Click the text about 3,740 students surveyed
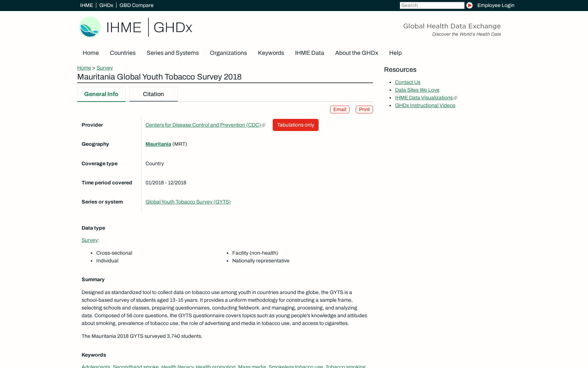This screenshot has height=368, width=588. point(142,336)
